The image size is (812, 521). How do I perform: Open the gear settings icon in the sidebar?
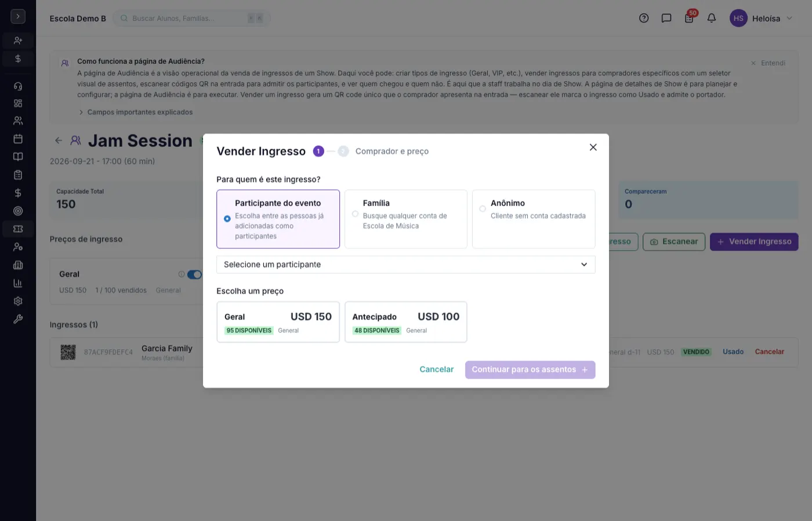(x=18, y=301)
